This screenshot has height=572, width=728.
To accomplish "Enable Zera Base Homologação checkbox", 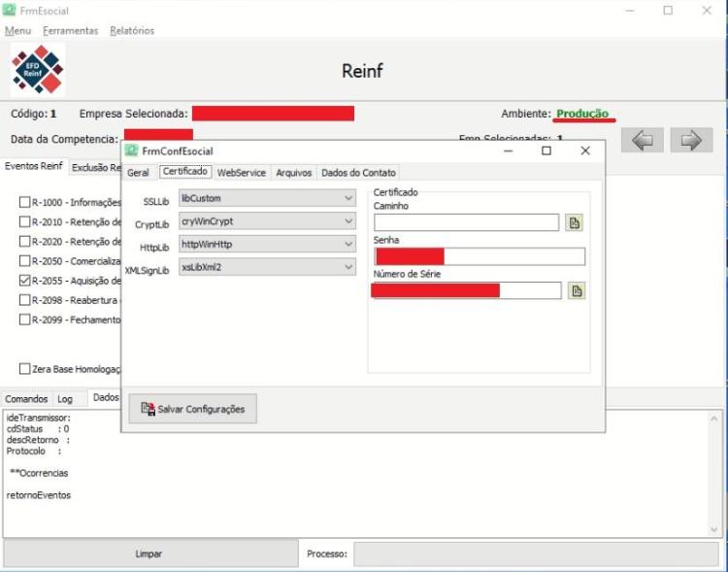I will (x=24, y=369).
